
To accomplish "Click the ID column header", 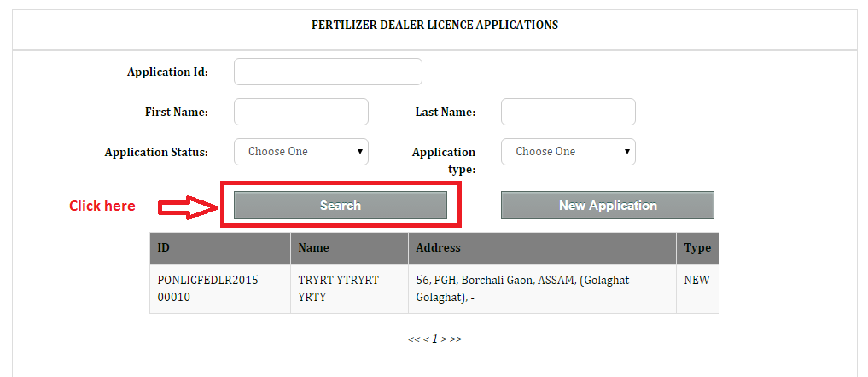I will 219,248.
